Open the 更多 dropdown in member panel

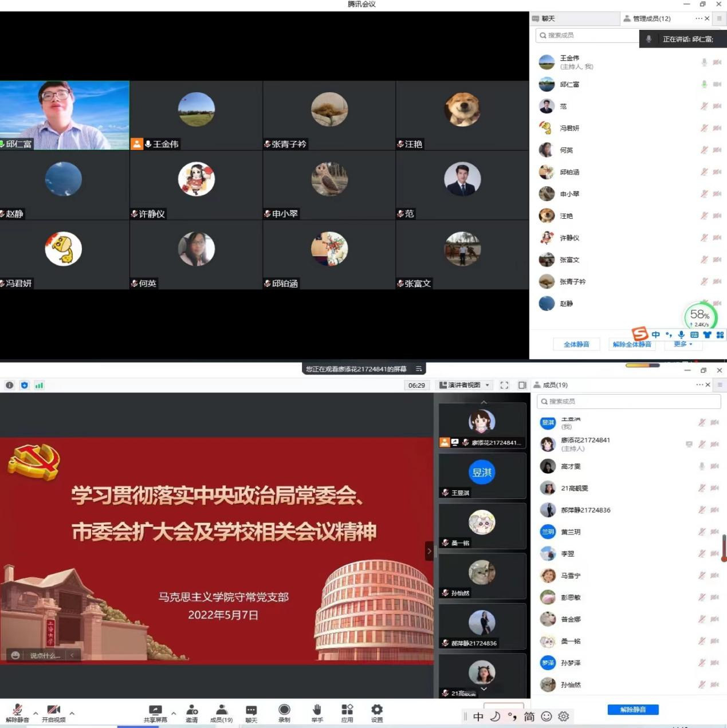tap(683, 344)
